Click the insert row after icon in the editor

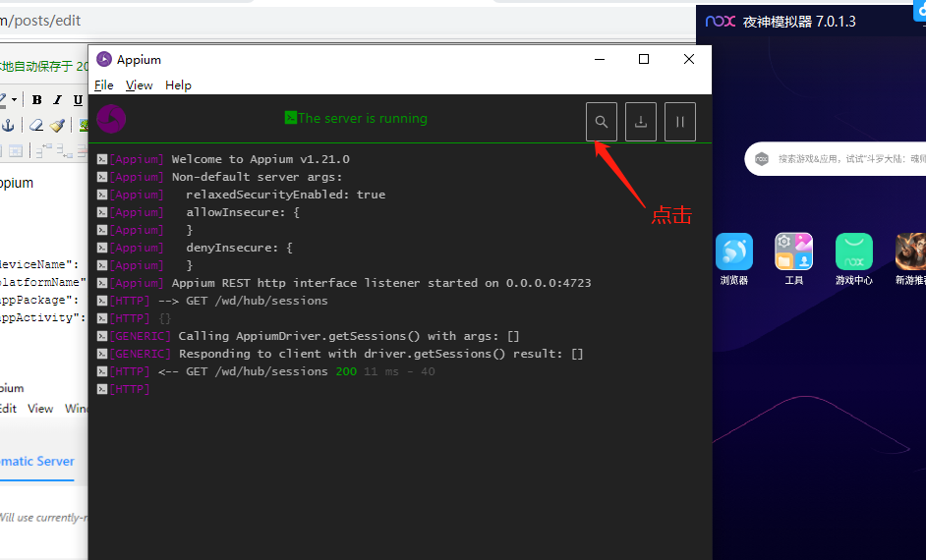(64, 151)
